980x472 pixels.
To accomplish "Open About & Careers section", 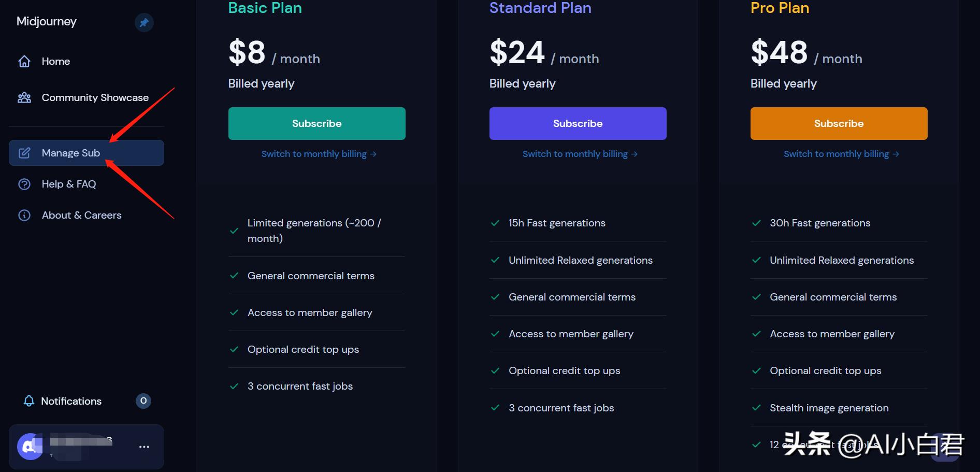I will (81, 215).
